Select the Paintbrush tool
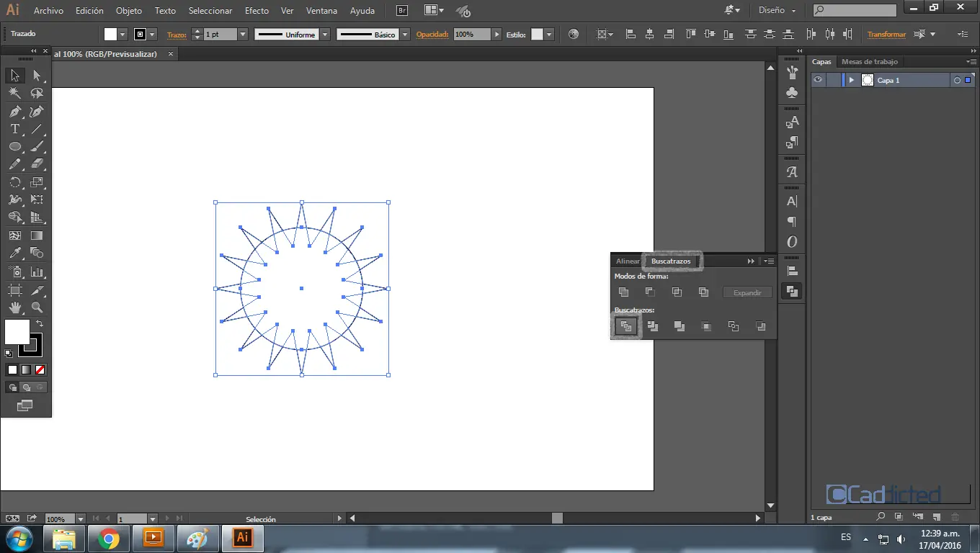The height and width of the screenshot is (553, 980). pos(37,147)
